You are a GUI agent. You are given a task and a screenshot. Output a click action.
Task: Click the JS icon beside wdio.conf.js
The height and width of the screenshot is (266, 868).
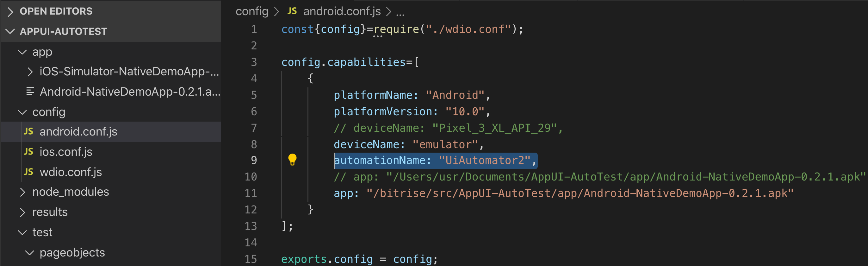tap(29, 172)
